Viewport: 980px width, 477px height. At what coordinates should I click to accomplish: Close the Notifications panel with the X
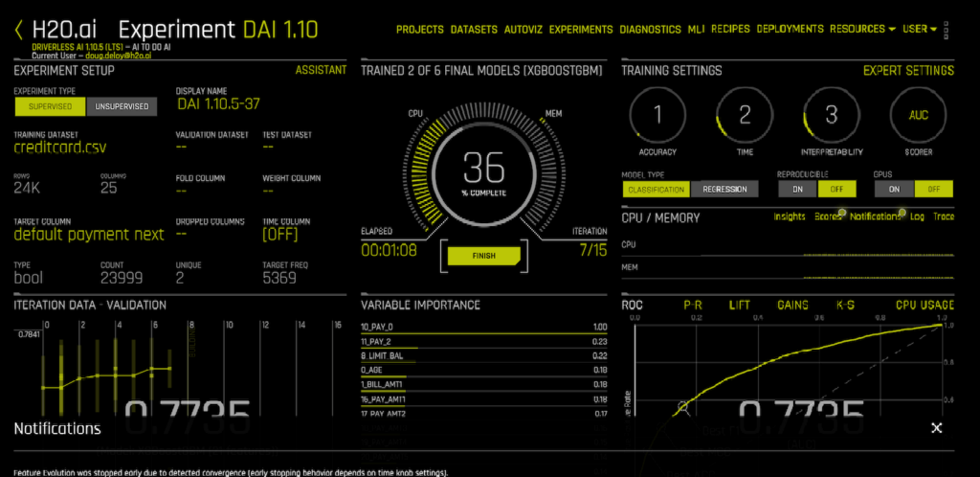(x=937, y=428)
